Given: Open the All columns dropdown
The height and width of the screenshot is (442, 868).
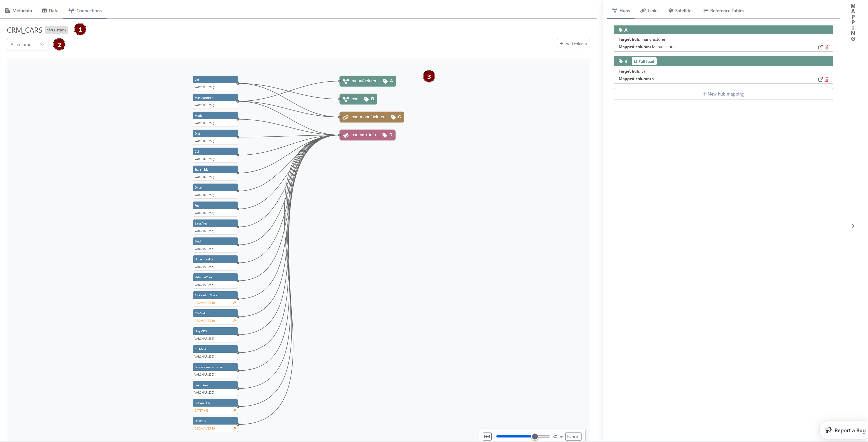Looking at the screenshot, I should (x=28, y=44).
